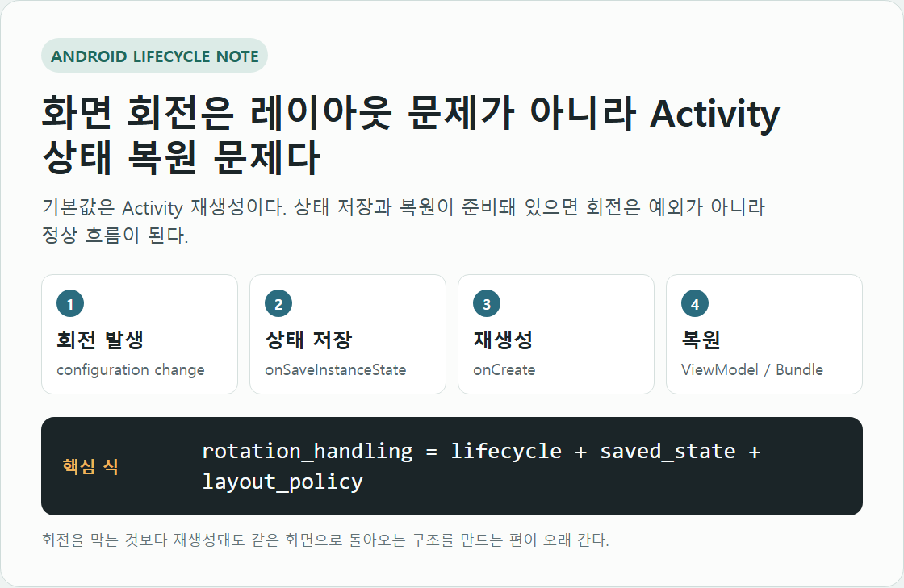Click the number 3 step circle
The width and height of the screenshot is (904, 588).
pyautogui.click(x=487, y=303)
